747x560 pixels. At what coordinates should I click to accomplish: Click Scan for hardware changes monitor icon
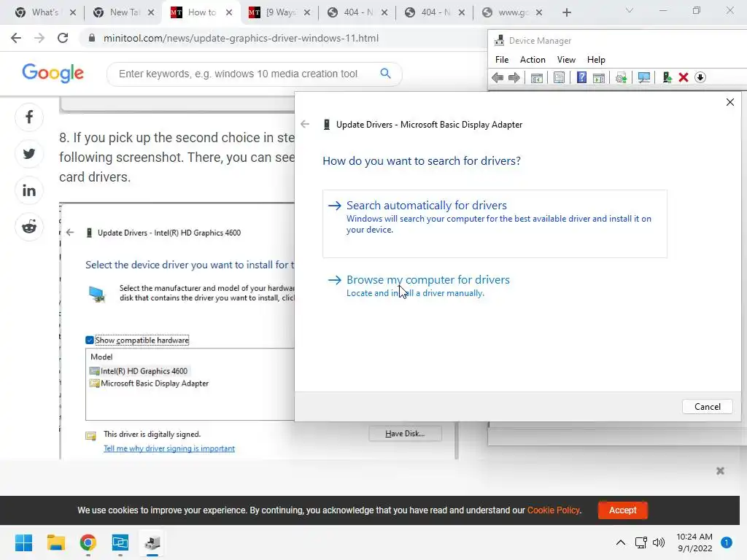coord(643,77)
